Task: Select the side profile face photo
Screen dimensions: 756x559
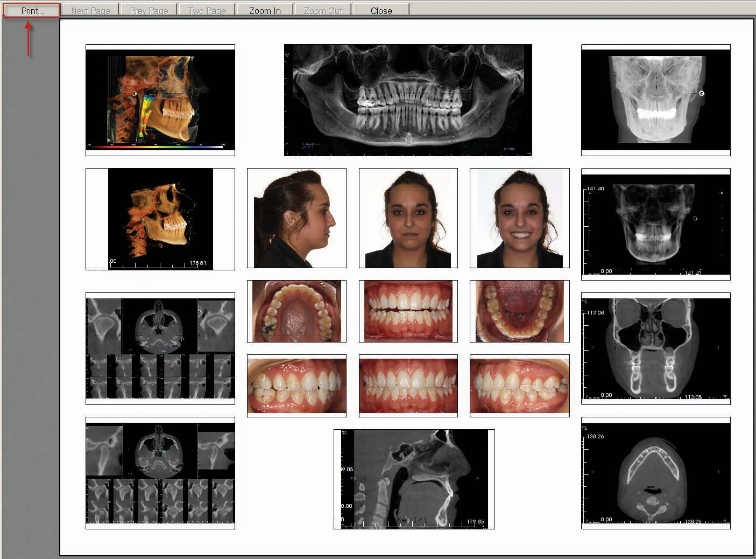Action: tap(296, 218)
